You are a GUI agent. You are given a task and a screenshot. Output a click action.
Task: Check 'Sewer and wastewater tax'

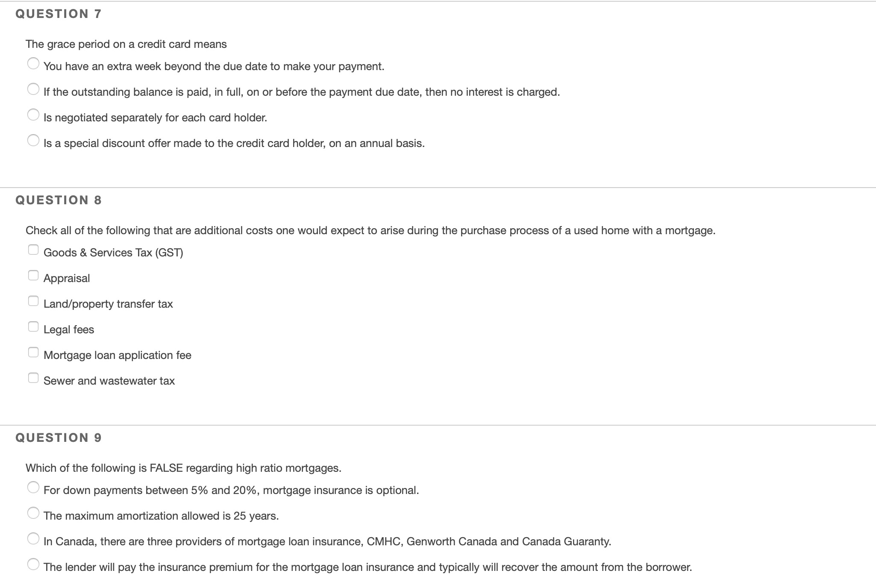pos(33,376)
